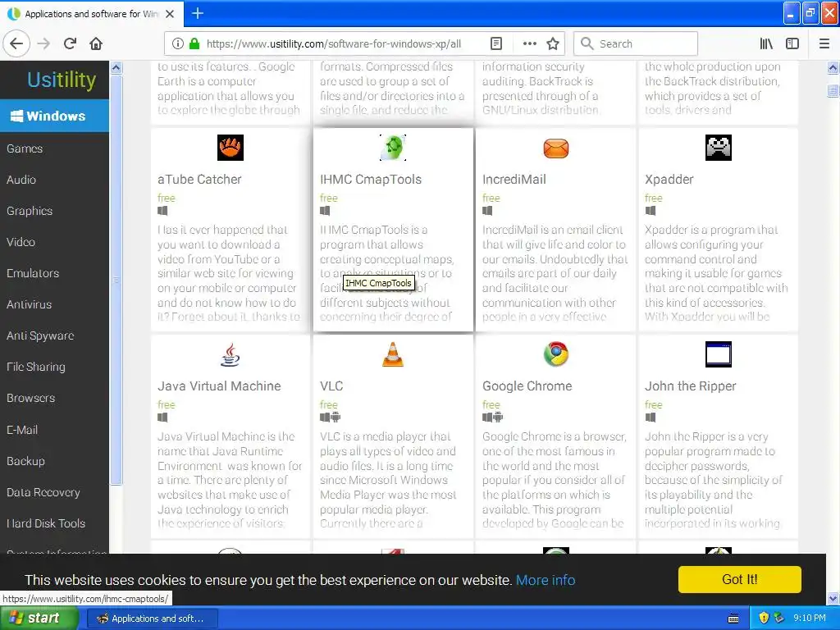Open the Anti Spyware category
840x630 pixels.
coord(40,336)
